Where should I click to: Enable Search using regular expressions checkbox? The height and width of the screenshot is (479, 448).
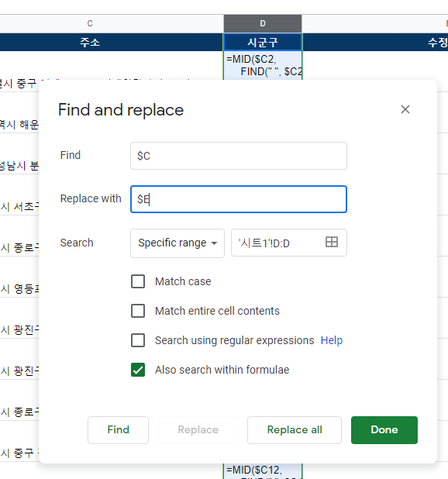pyautogui.click(x=138, y=340)
